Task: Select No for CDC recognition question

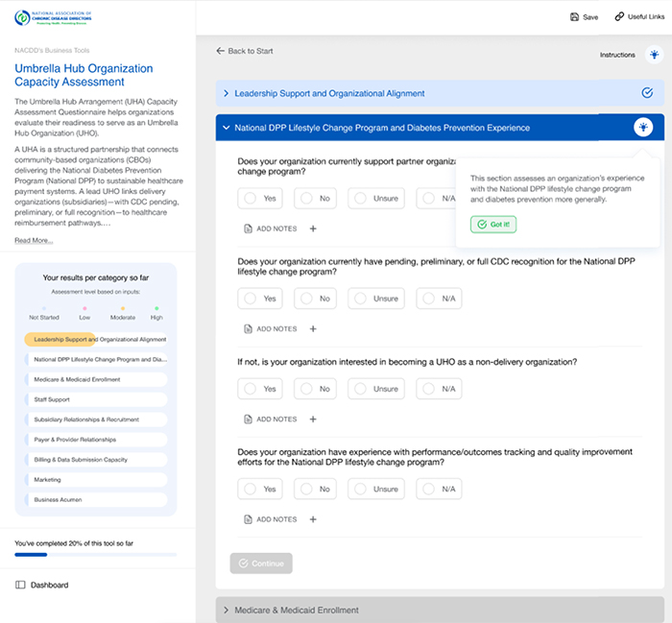Action: click(315, 299)
